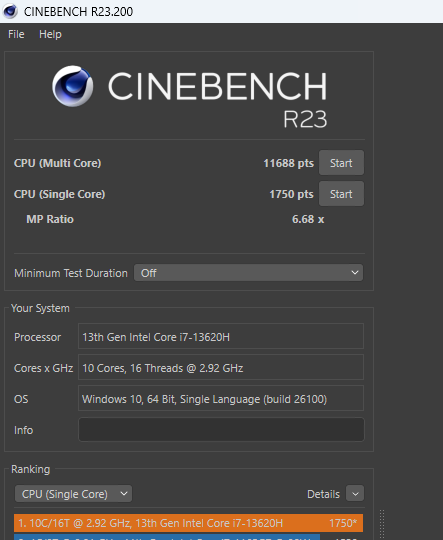Expand the ranking Details chevron

click(x=355, y=494)
